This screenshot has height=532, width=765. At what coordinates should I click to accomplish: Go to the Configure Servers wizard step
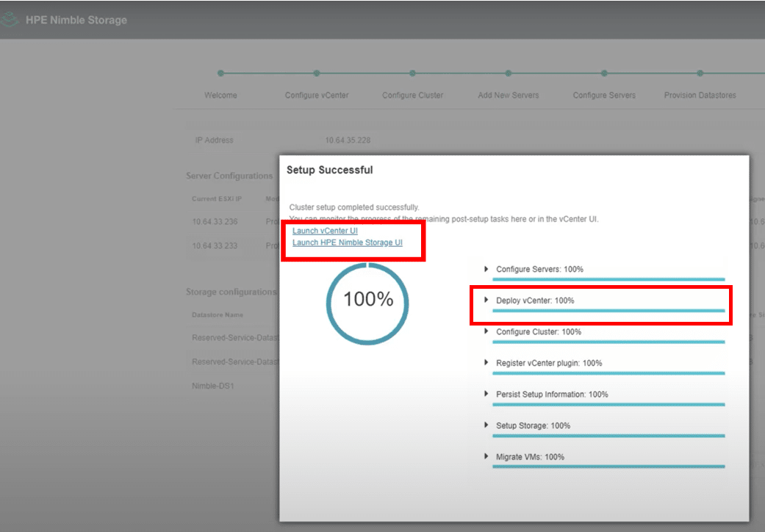(x=604, y=95)
